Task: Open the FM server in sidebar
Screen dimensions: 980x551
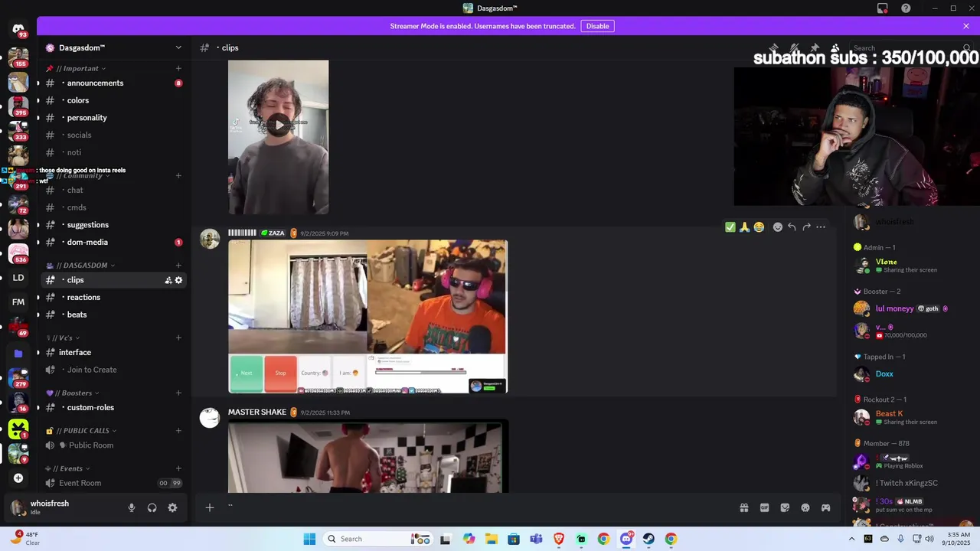Action: [x=18, y=302]
